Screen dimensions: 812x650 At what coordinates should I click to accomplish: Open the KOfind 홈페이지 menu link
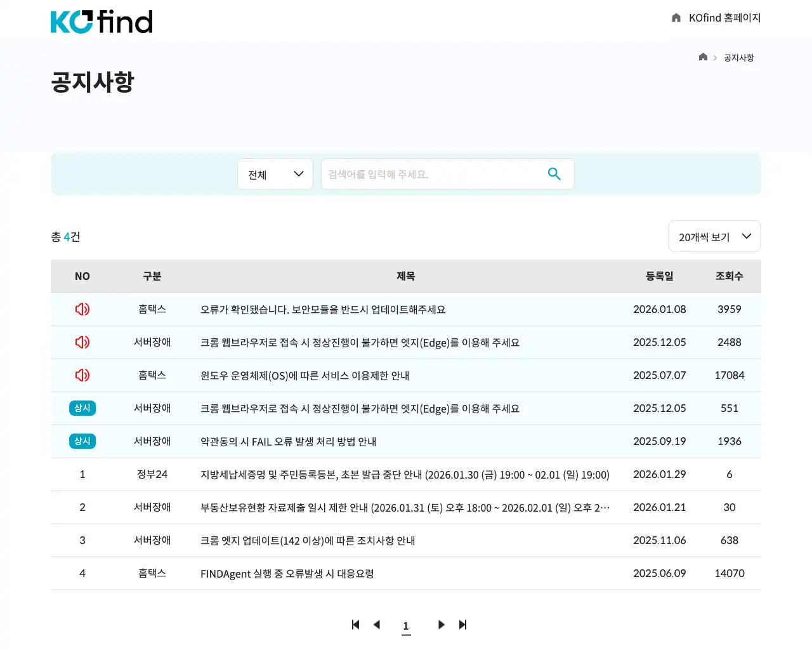(x=723, y=18)
